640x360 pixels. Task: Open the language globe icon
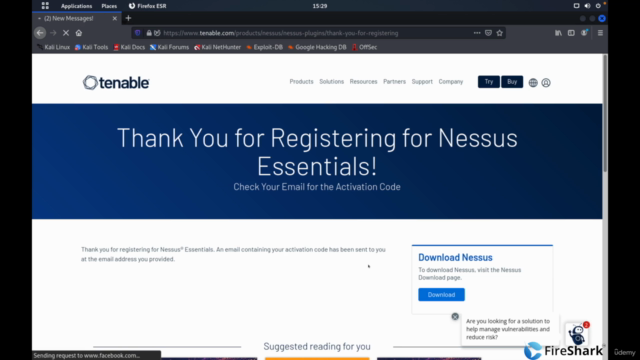(533, 83)
